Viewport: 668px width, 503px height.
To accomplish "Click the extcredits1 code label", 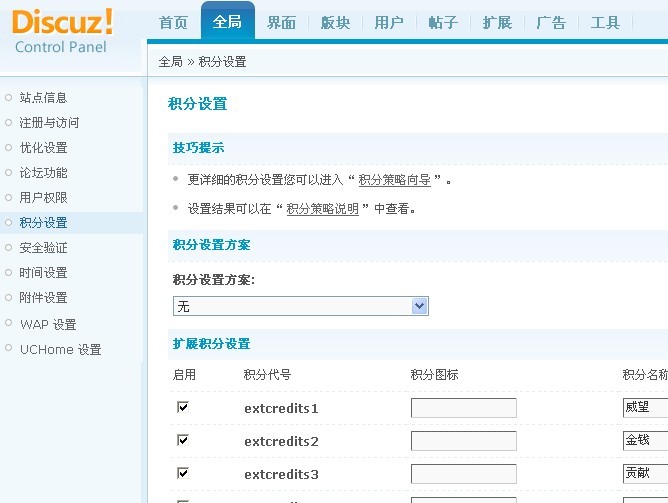I will tap(281, 408).
